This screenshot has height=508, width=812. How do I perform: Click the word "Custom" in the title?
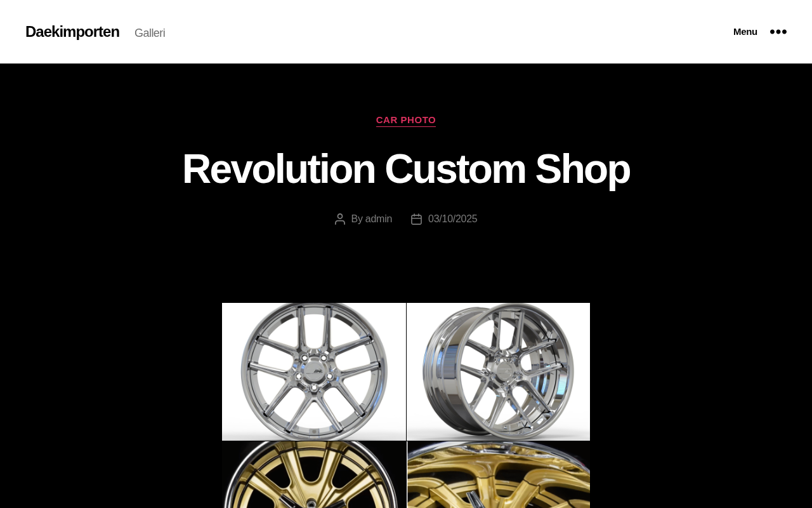[x=455, y=169]
